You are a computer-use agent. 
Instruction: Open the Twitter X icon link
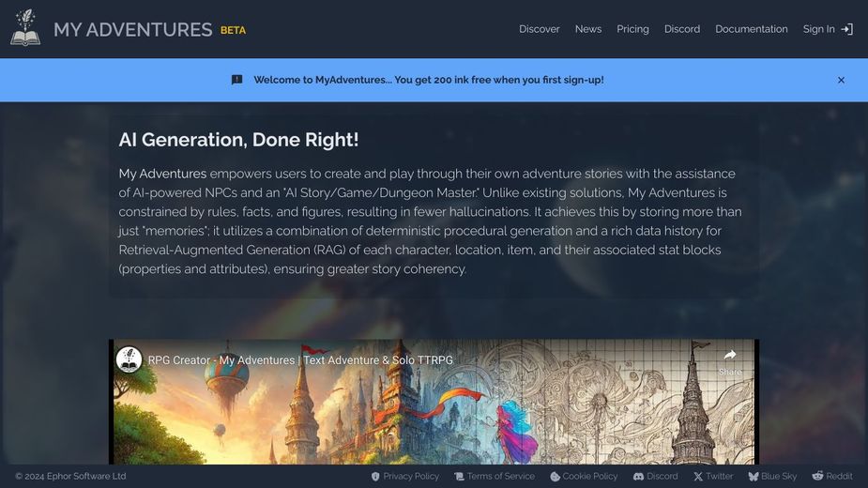[697, 477]
